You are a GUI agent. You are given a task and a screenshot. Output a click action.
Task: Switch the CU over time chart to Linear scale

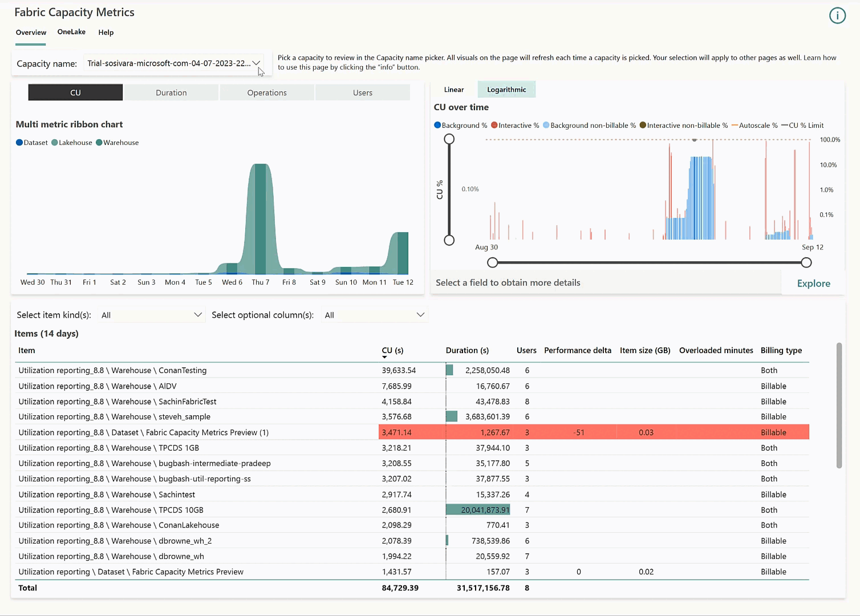pyautogui.click(x=453, y=89)
